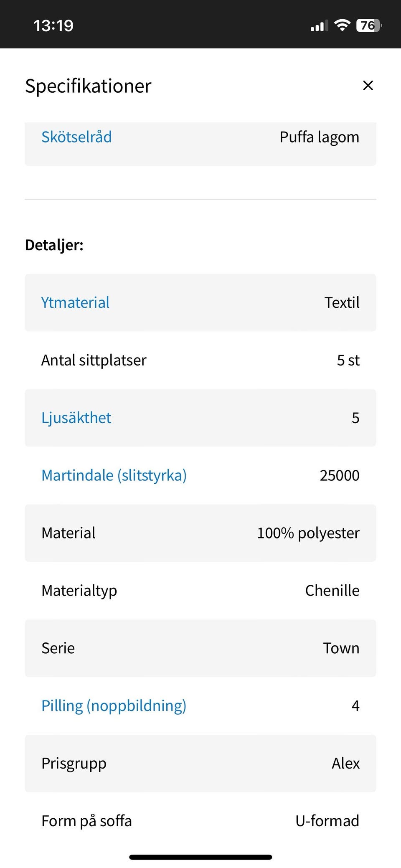The width and height of the screenshot is (401, 868).
Task: Open the Skötselråd link
Action: click(76, 137)
